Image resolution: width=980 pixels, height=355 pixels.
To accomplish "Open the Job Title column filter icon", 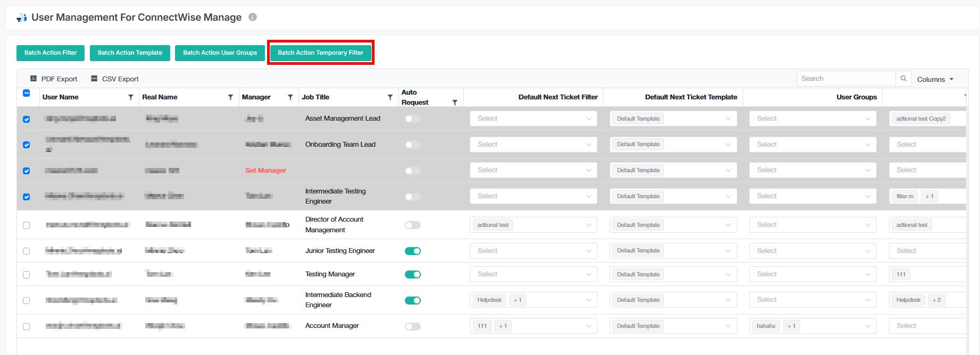I will [x=390, y=97].
